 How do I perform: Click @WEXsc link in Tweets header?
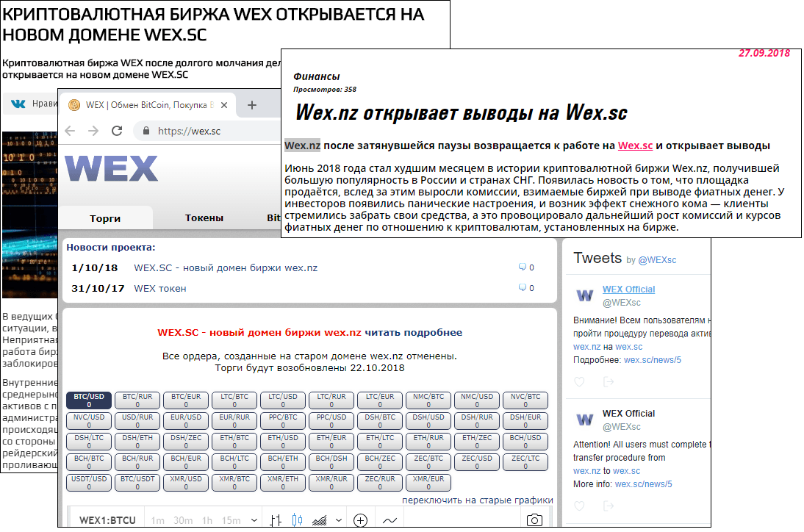(657, 260)
